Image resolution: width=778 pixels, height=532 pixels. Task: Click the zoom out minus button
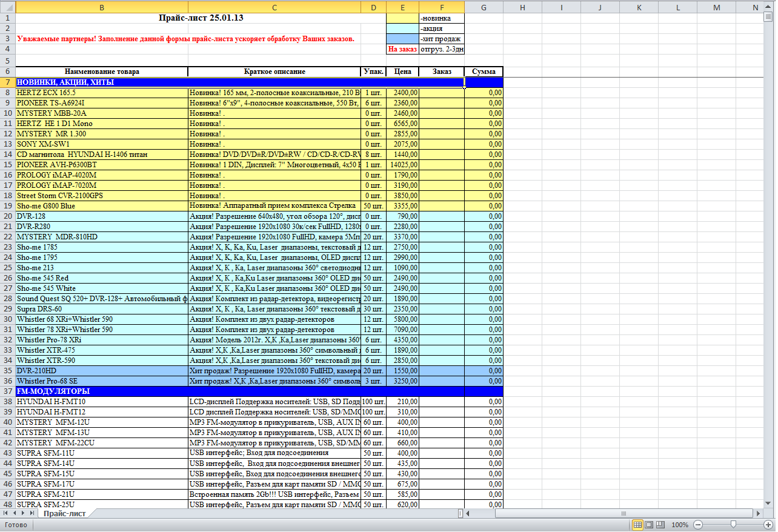pos(698,525)
